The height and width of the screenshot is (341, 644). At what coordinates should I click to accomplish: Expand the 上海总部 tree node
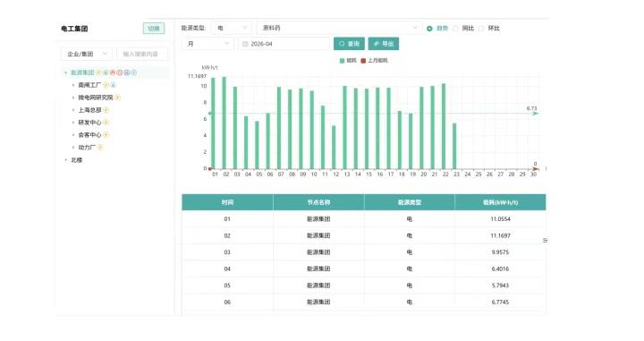(73, 110)
